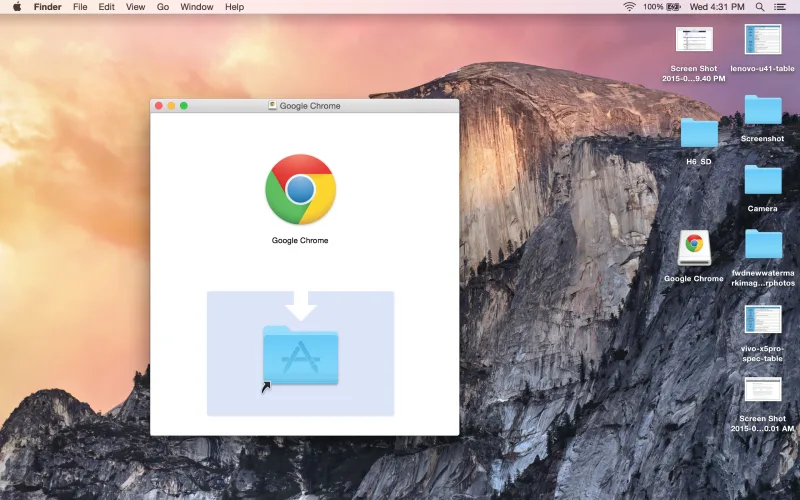Open Spotlight search magnifier icon
The height and width of the screenshot is (500, 800).
point(760,7)
